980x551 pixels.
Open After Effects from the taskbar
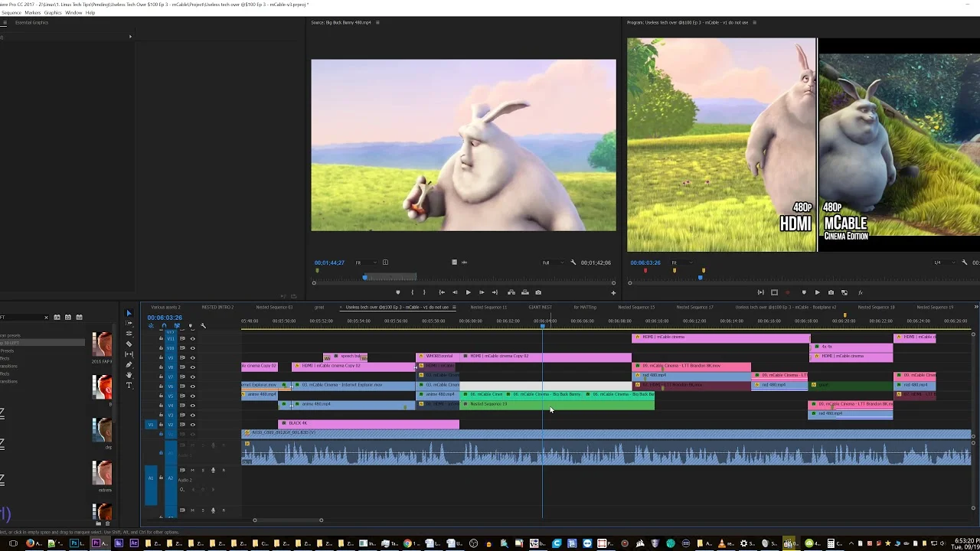point(135,543)
